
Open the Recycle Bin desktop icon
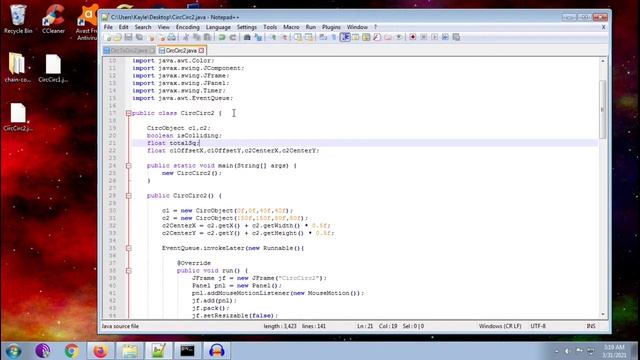pyautogui.click(x=18, y=19)
